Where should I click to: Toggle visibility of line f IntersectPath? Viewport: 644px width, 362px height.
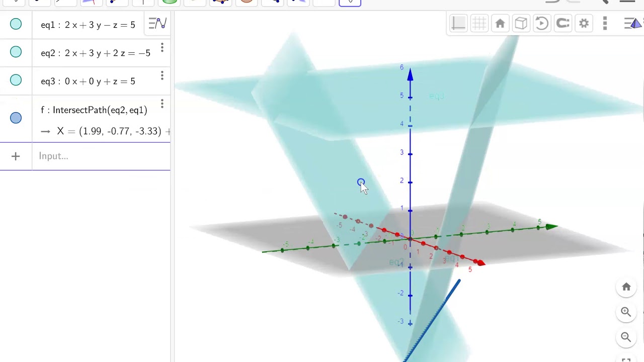[x=16, y=118]
